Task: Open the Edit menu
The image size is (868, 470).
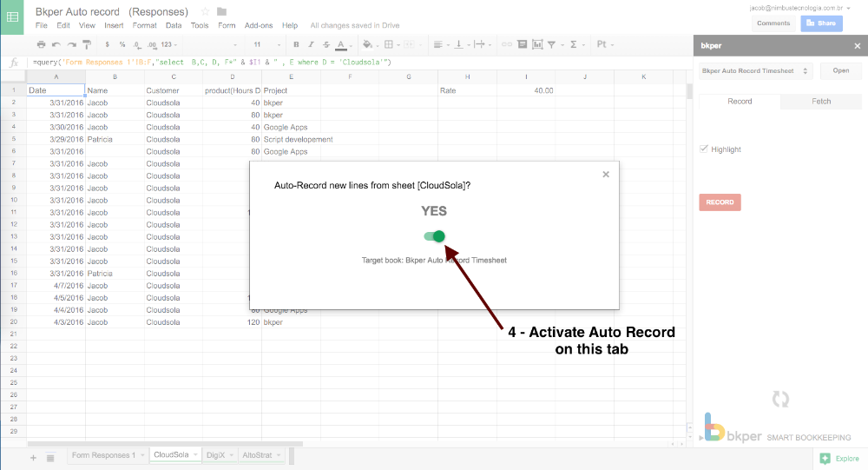Action: (63, 25)
